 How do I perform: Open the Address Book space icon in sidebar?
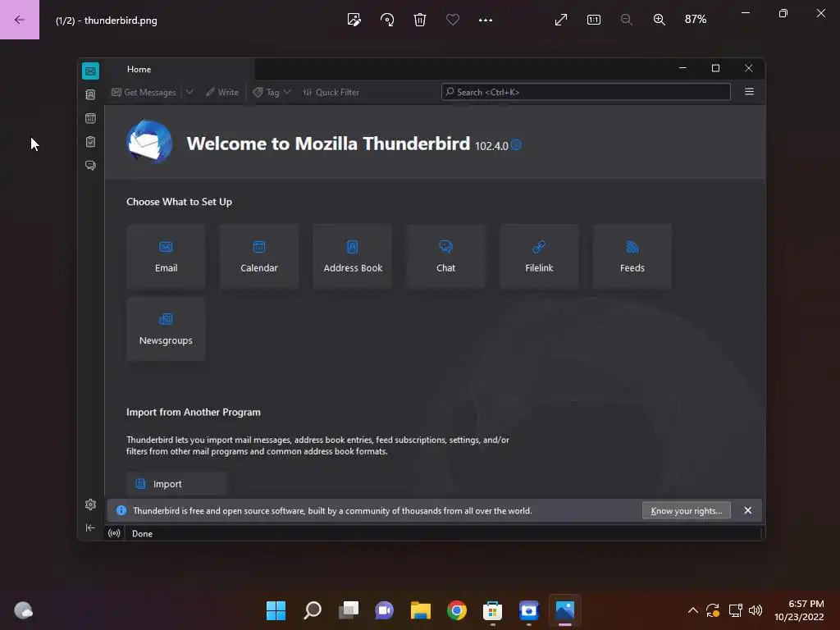[x=90, y=95]
